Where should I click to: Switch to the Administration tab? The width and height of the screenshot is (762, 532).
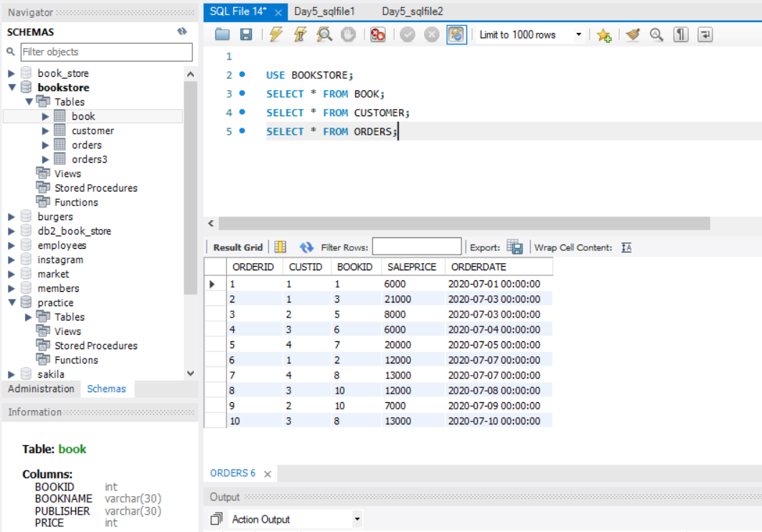[41, 389]
